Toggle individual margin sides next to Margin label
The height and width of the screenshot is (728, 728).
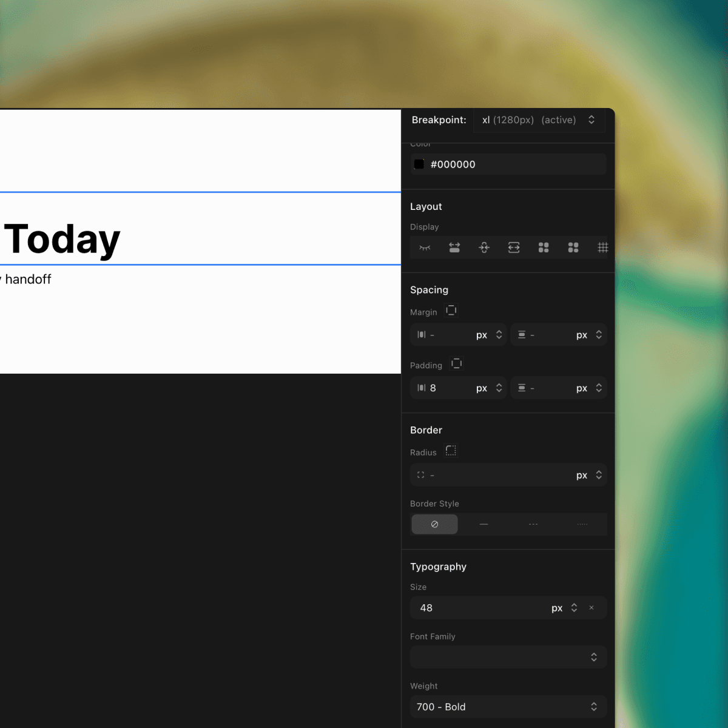click(x=451, y=311)
